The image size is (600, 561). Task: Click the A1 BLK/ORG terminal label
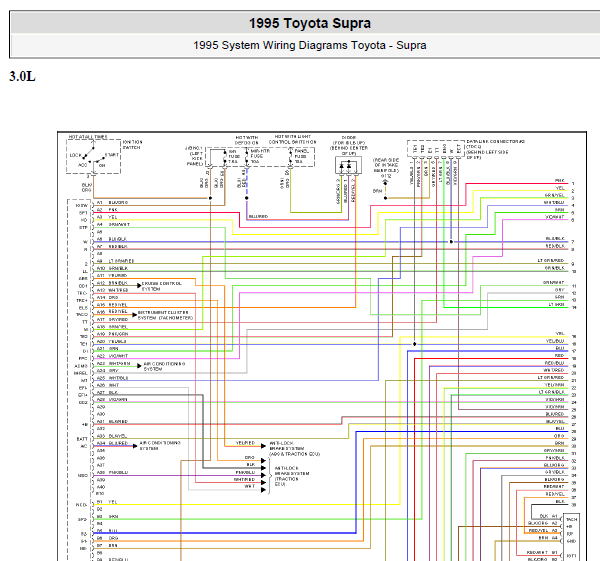click(112, 202)
